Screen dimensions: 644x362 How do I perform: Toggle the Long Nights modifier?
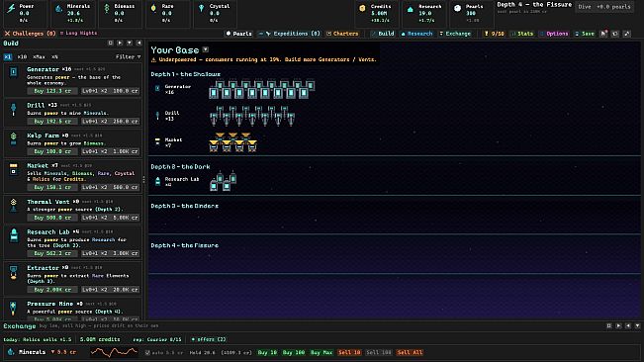(79, 34)
